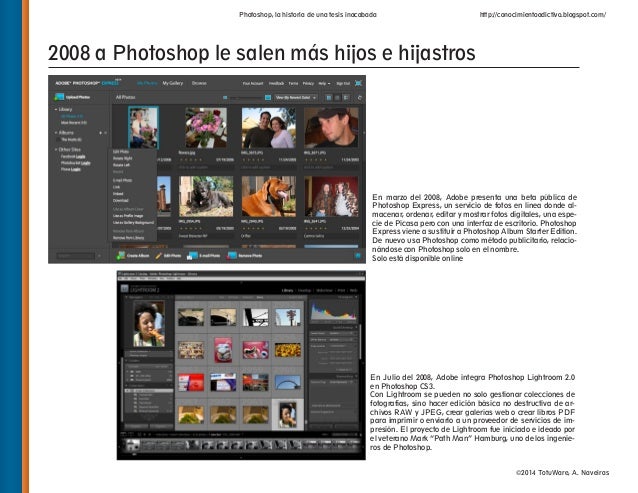The image size is (638, 493).
Task: Click the Navigator preview image in Lightroom
Action: 149,324
